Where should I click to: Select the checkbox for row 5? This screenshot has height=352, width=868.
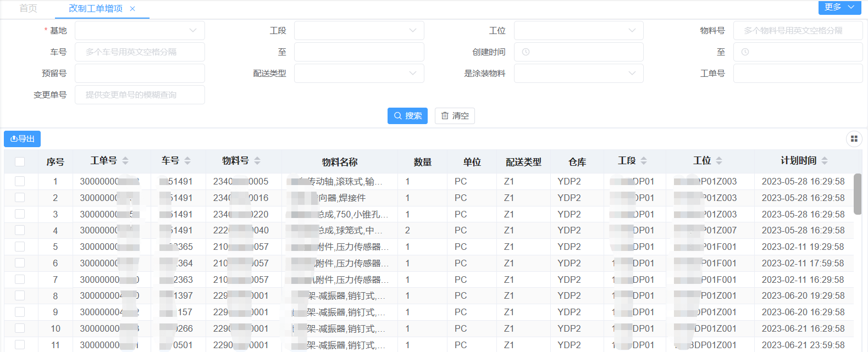coord(20,247)
